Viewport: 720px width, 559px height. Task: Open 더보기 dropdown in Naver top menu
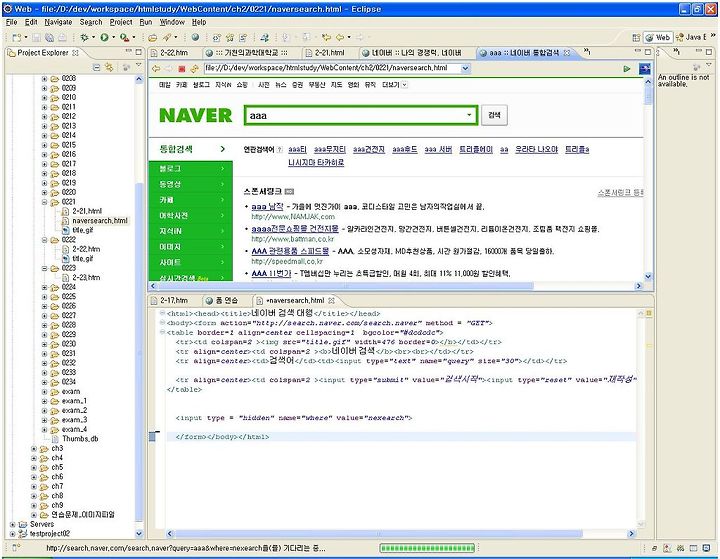[394, 85]
